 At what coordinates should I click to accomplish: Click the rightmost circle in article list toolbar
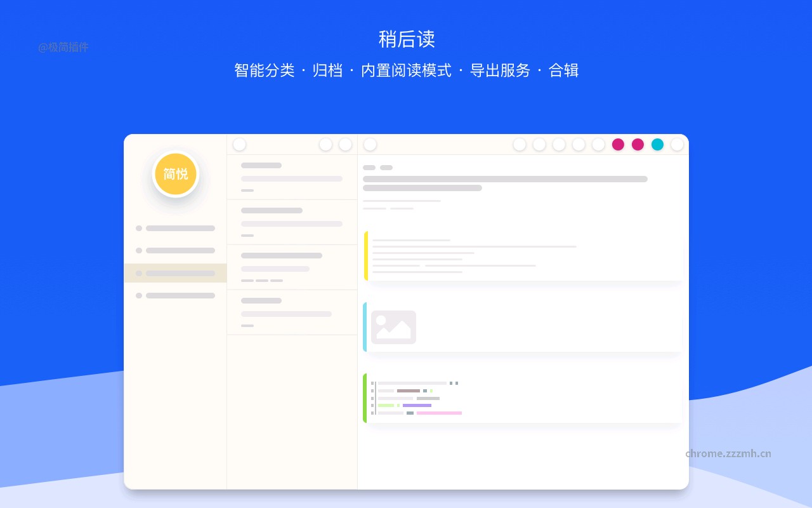point(345,144)
